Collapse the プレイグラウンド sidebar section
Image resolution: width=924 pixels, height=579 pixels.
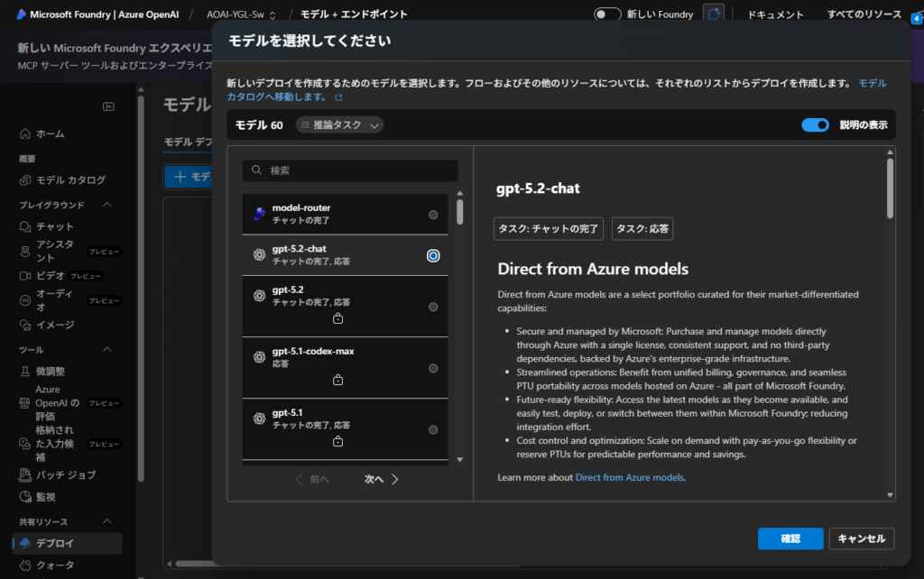(107, 205)
